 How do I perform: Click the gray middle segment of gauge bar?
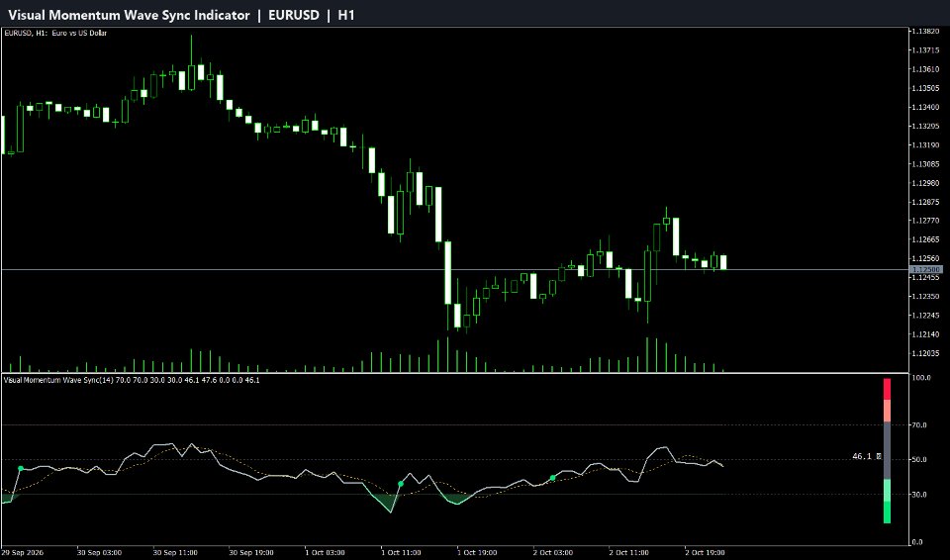[x=887, y=450]
